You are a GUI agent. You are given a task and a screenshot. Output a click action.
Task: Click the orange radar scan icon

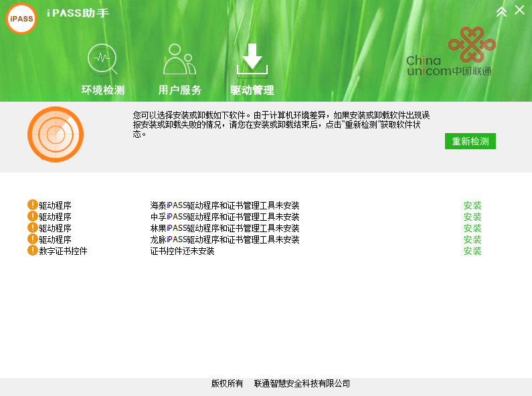[56, 134]
